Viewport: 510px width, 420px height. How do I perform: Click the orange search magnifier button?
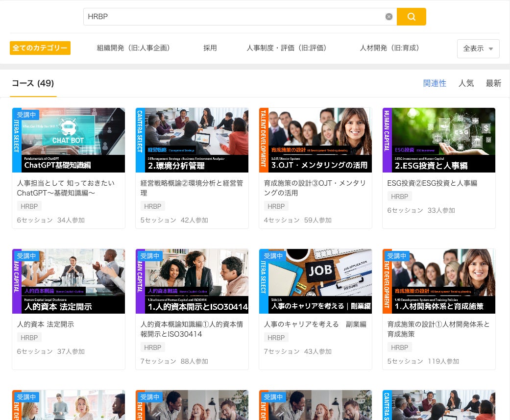pyautogui.click(x=411, y=17)
